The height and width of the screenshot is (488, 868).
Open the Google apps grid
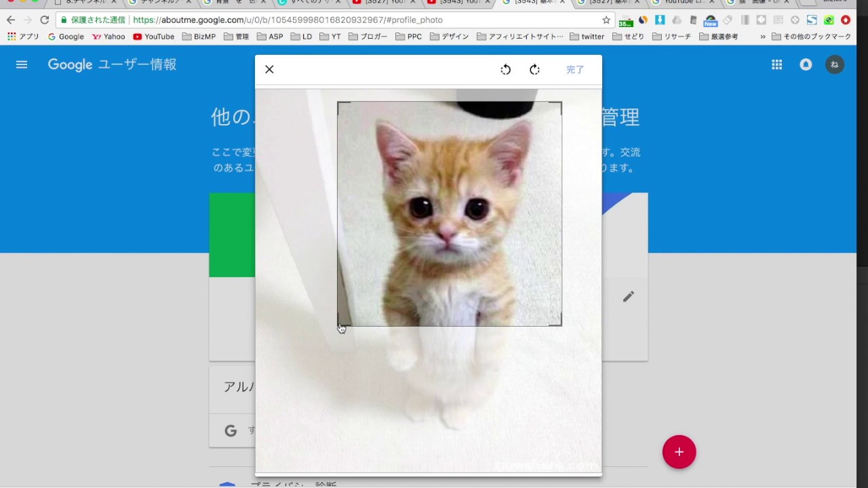777,64
